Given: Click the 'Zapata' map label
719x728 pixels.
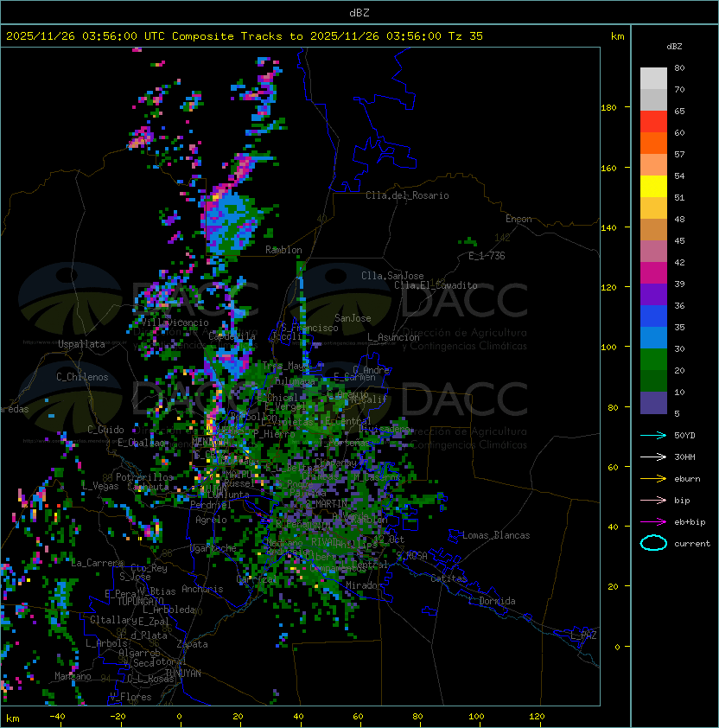Looking at the screenshot, I should (192, 644).
